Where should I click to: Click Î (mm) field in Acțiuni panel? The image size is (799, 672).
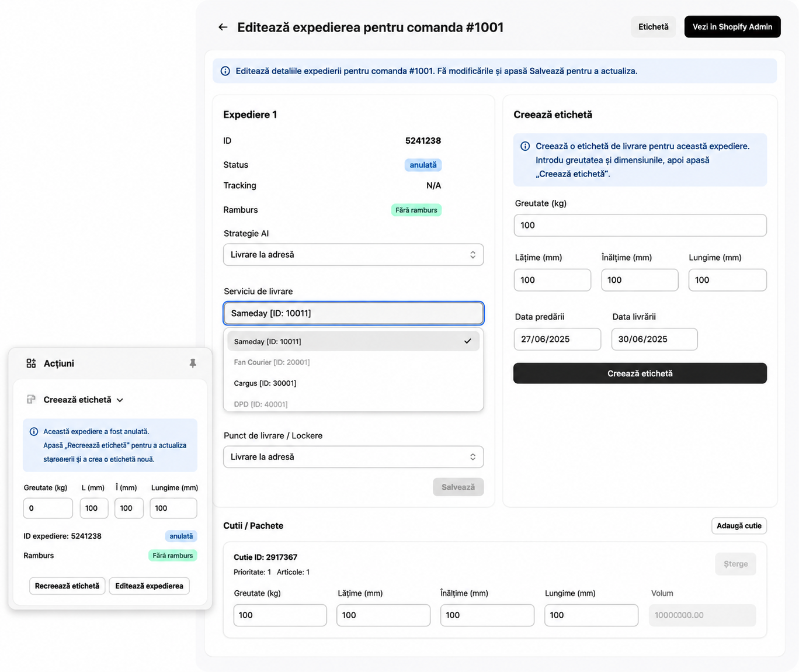click(x=129, y=508)
